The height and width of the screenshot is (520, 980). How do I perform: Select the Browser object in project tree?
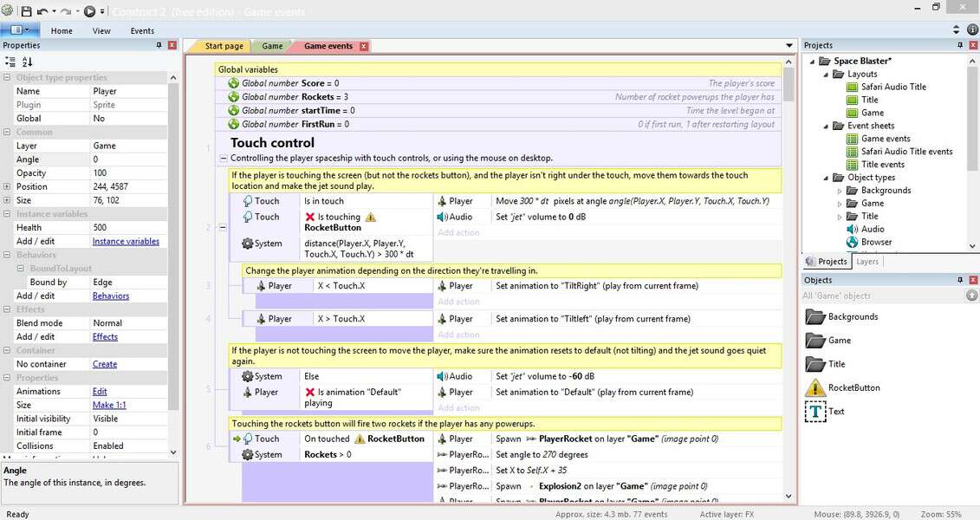[876, 243]
